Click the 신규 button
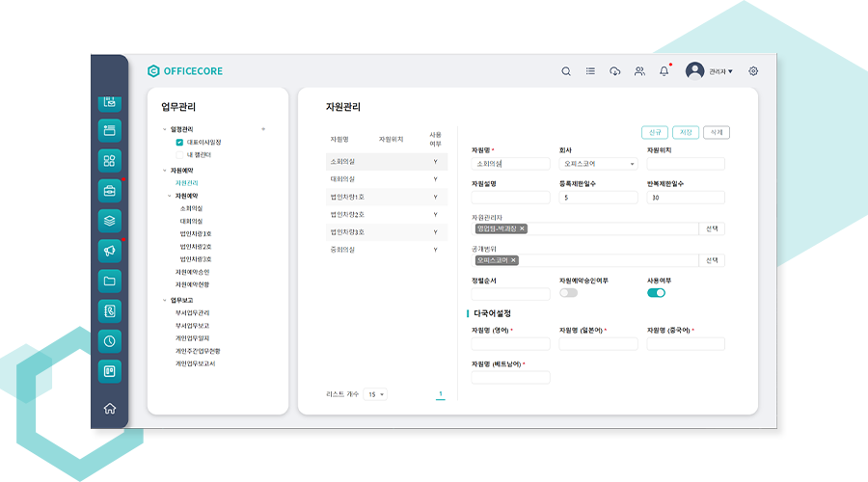The height and width of the screenshot is (482, 868). coord(655,133)
